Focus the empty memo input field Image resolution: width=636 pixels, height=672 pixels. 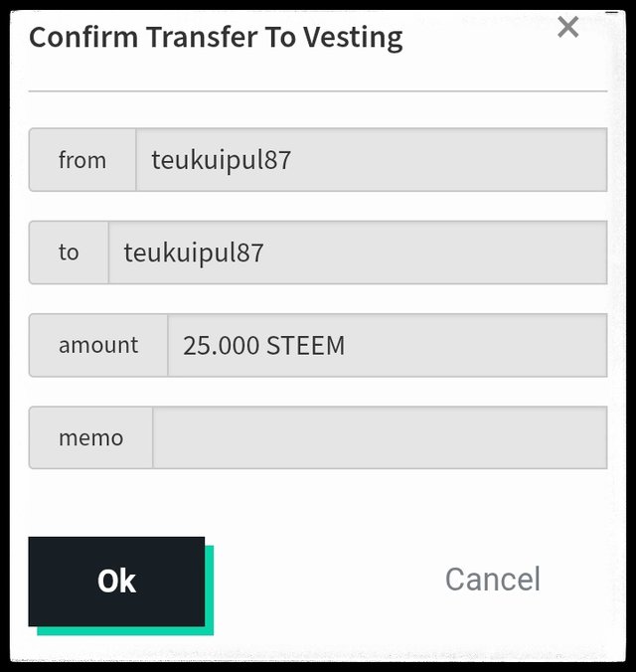tap(379, 437)
